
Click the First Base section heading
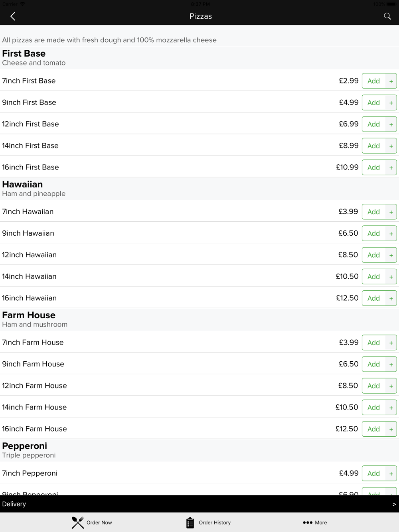24,53
